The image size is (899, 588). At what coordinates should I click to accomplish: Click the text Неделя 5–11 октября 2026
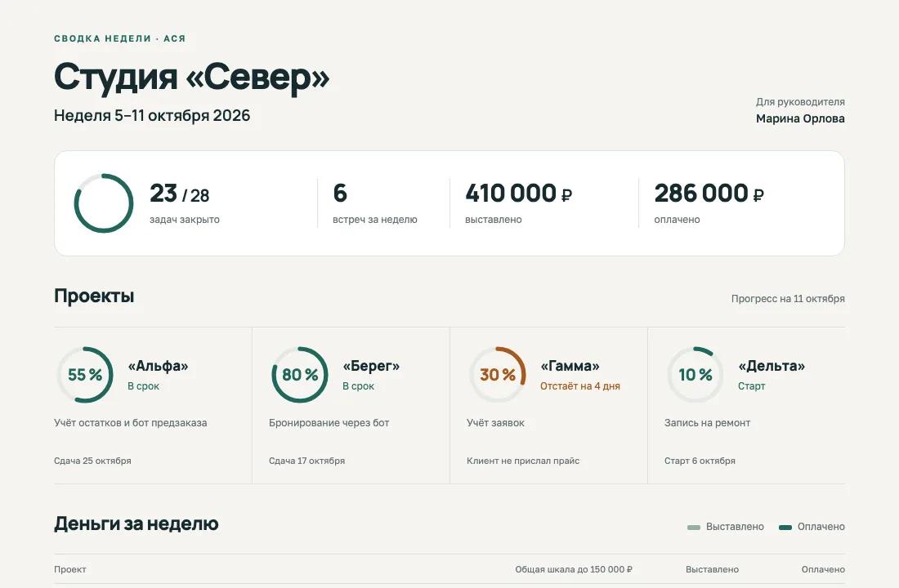click(x=152, y=115)
